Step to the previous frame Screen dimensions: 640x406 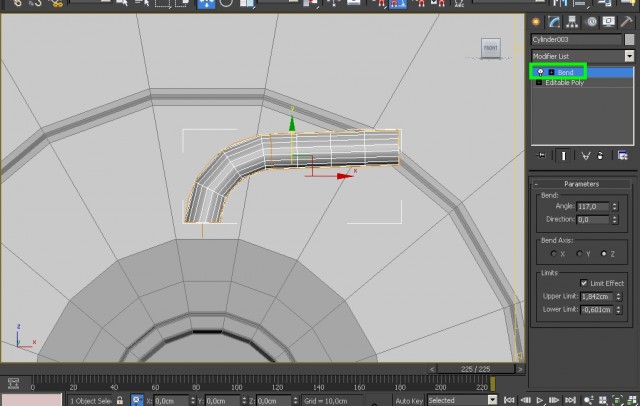[x=526, y=400]
